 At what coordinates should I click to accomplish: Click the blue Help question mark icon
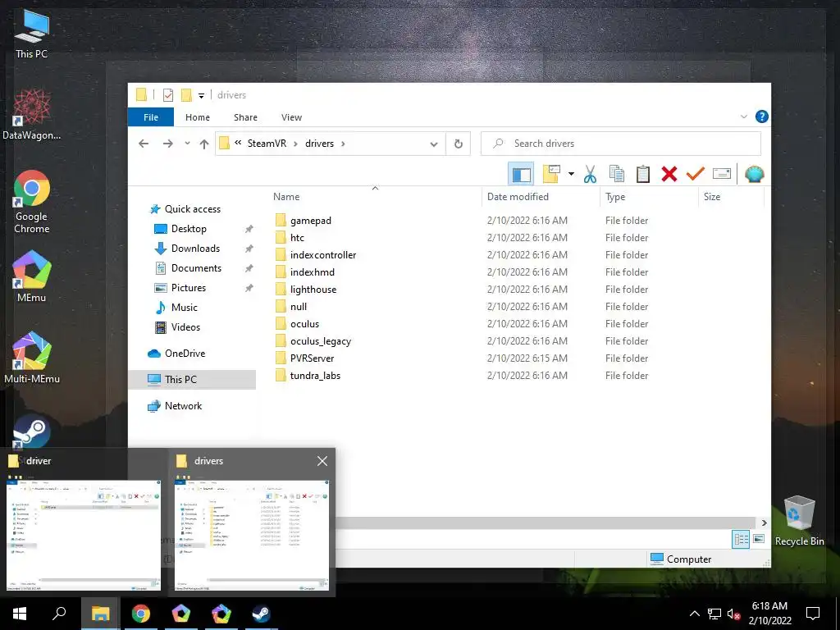761,116
